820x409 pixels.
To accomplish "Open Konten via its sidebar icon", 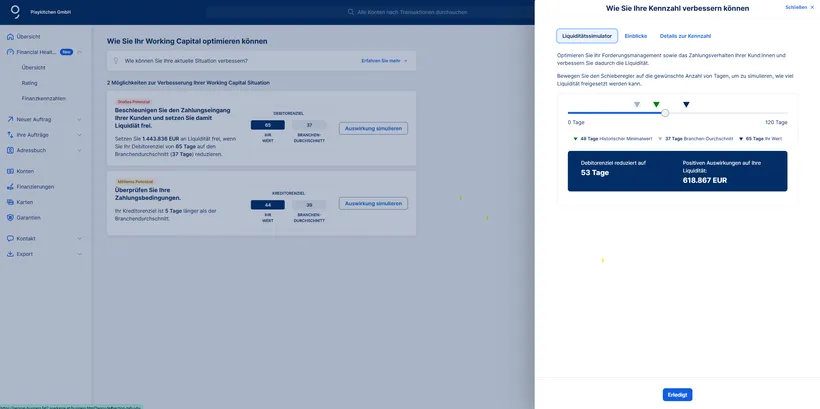I will pyautogui.click(x=10, y=171).
